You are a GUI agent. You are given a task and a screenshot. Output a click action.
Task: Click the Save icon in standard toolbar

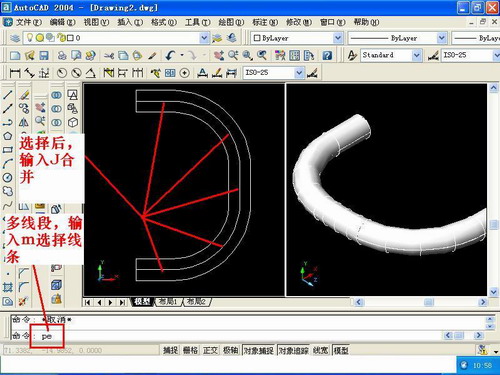(44, 55)
